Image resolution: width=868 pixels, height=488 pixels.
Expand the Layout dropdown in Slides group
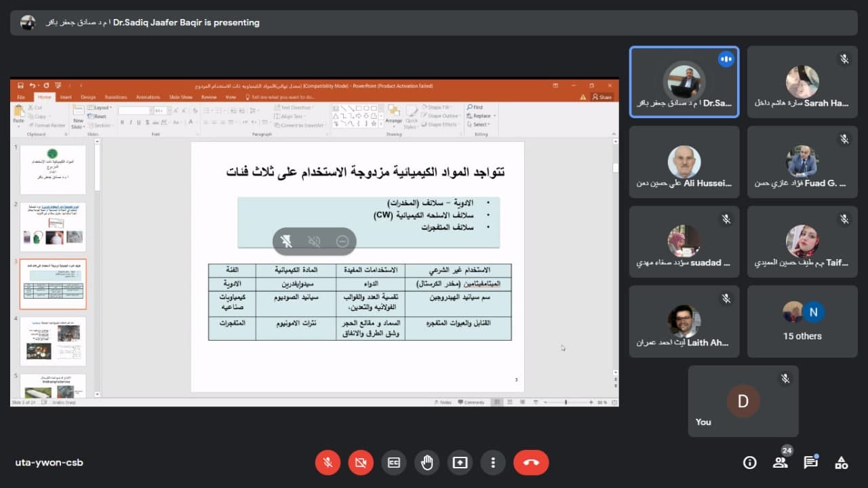pos(102,107)
